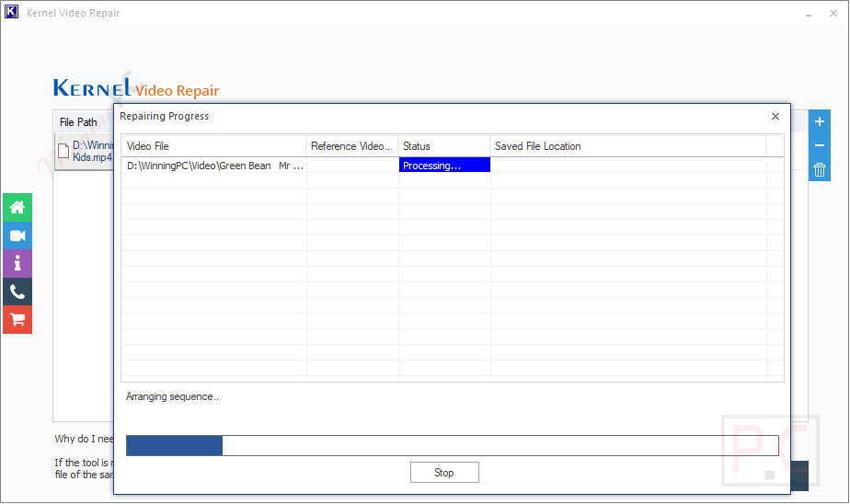Image resolution: width=850 pixels, height=504 pixels.
Task: Click the repair progress bar
Action: 452,445
